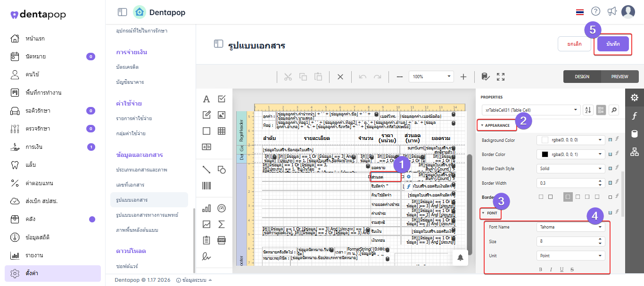This screenshot has width=644, height=286.
Task: Click the บันทึก (Save) button
Action: tap(613, 44)
